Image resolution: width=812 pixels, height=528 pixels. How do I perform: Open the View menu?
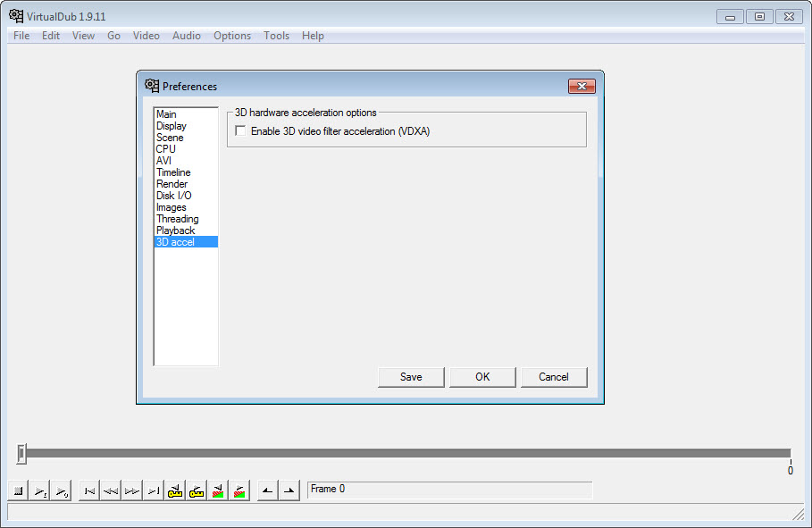(x=83, y=36)
